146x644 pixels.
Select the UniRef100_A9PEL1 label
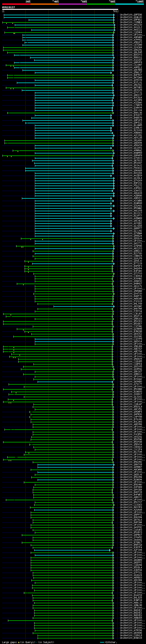pyautogui.click(x=131, y=67)
